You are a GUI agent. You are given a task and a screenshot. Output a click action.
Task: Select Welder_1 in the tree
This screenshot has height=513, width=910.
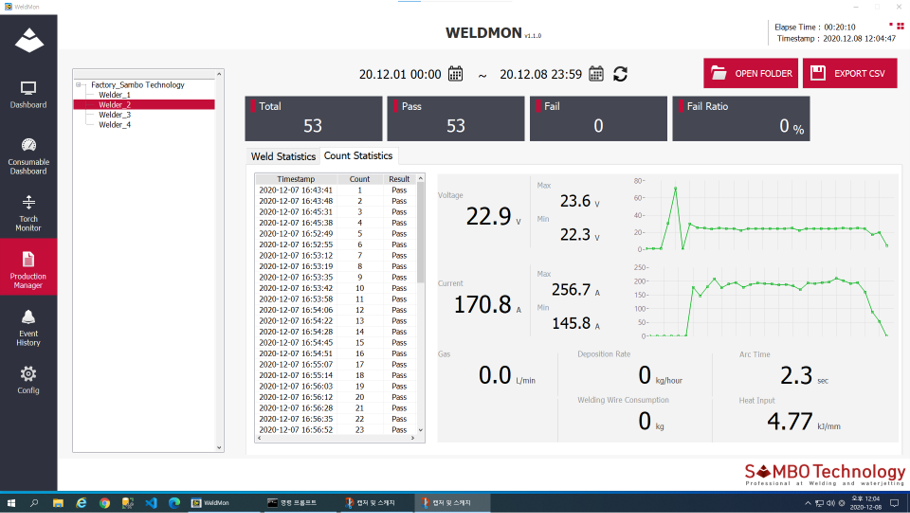coord(114,95)
